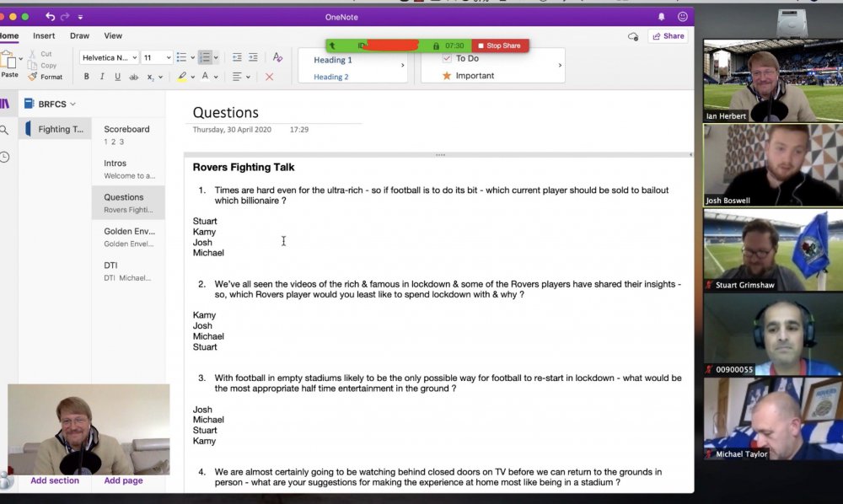
Task: Show the notebooks list icon in the sidebar
Action: (5, 104)
